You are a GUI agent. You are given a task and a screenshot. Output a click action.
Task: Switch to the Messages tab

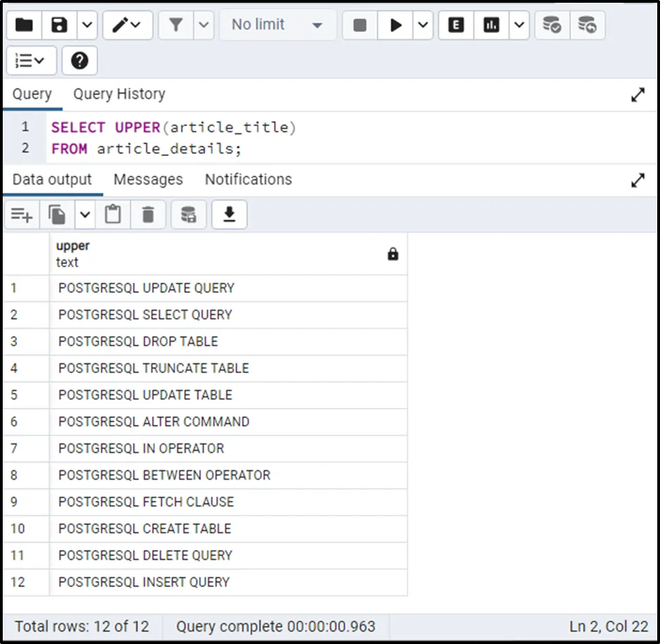148,179
